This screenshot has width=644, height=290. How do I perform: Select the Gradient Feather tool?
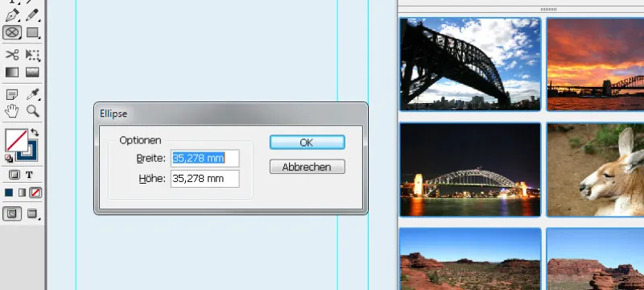[32, 72]
